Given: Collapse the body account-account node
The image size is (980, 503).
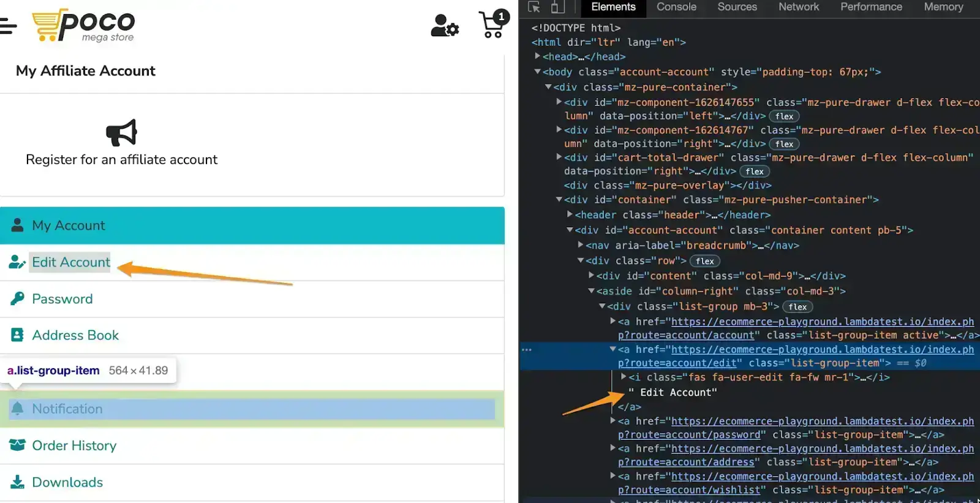Looking at the screenshot, I should coord(537,72).
